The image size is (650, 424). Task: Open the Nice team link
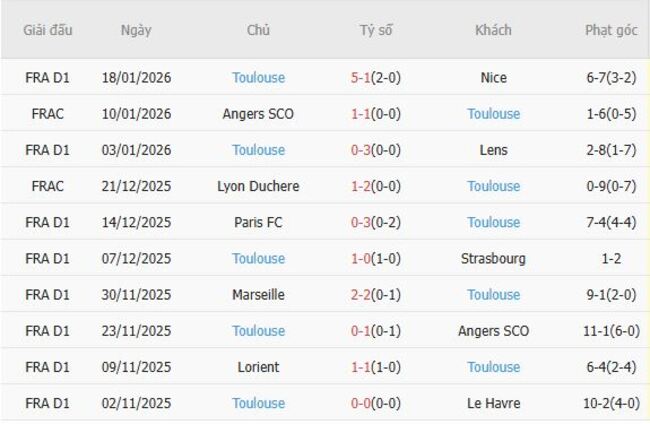(x=493, y=78)
